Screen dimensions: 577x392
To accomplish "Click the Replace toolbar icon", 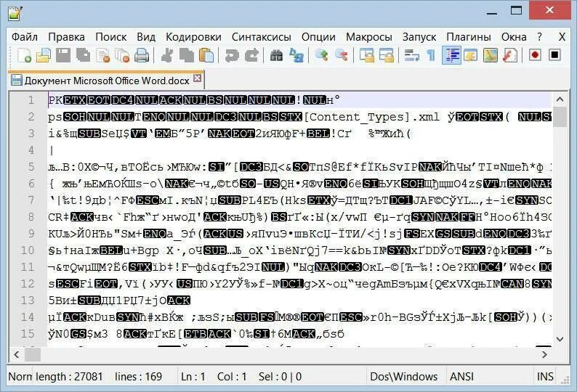I will [296, 55].
